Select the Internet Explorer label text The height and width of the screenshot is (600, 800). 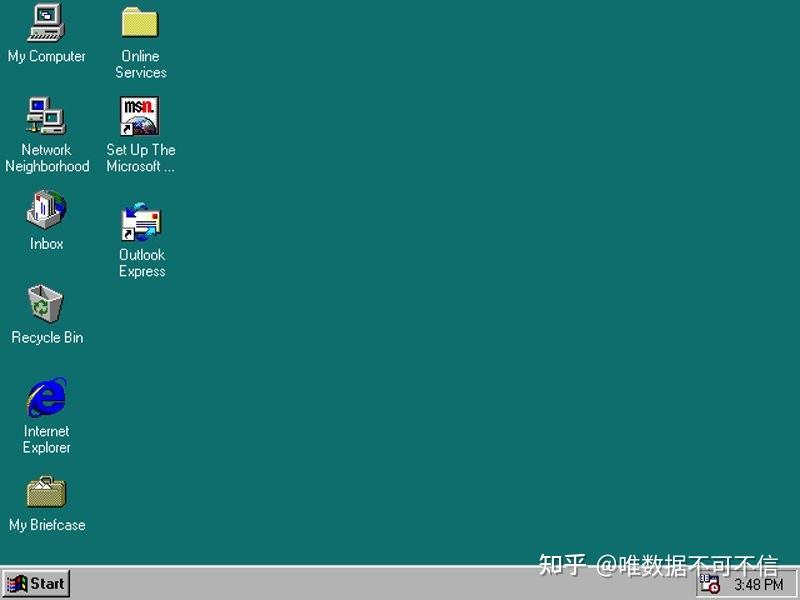coord(46,440)
